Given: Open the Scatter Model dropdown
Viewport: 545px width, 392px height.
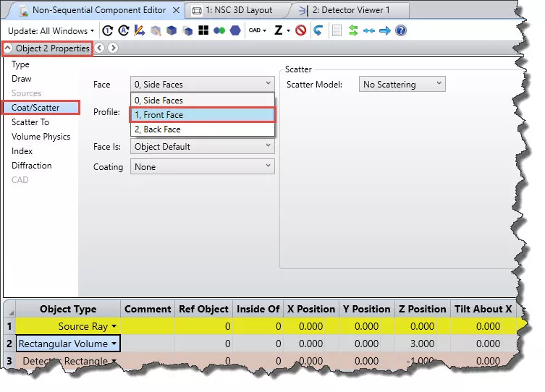Looking at the screenshot, I should [402, 85].
